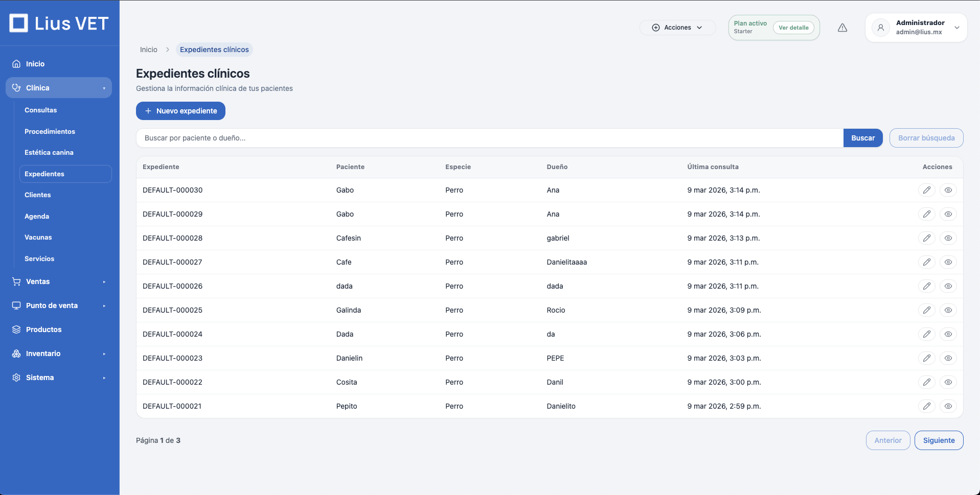Screen dimensions: 980x495
Task: Click the user avatar icon
Action: pyautogui.click(x=880, y=28)
